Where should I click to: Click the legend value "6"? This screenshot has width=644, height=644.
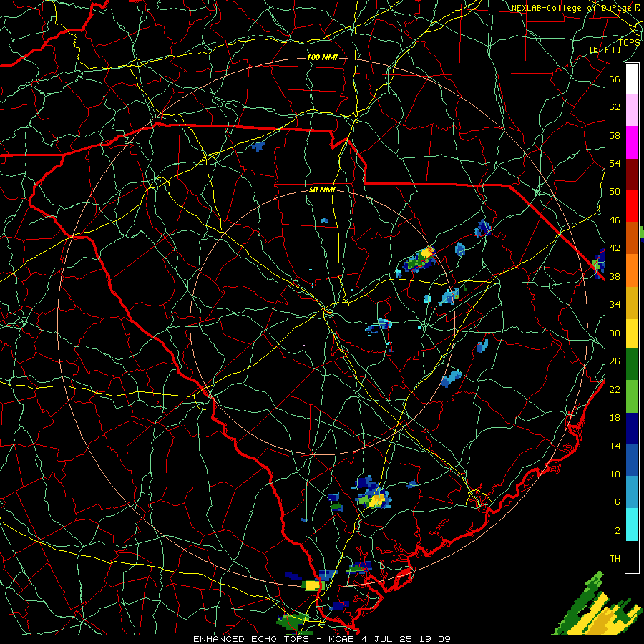pyautogui.click(x=618, y=502)
